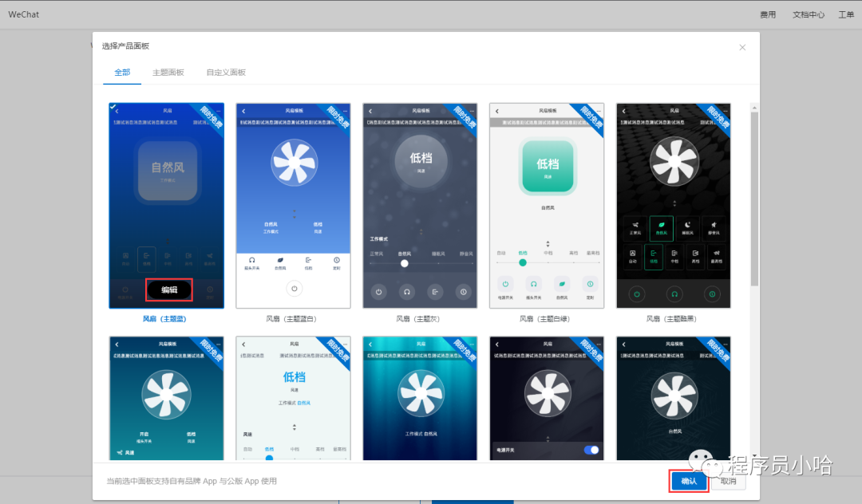The image size is (862, 504).
Task: Click the down chevrons in 风扇（主题蓝白） preview
Action: click(x=294, y=214)
